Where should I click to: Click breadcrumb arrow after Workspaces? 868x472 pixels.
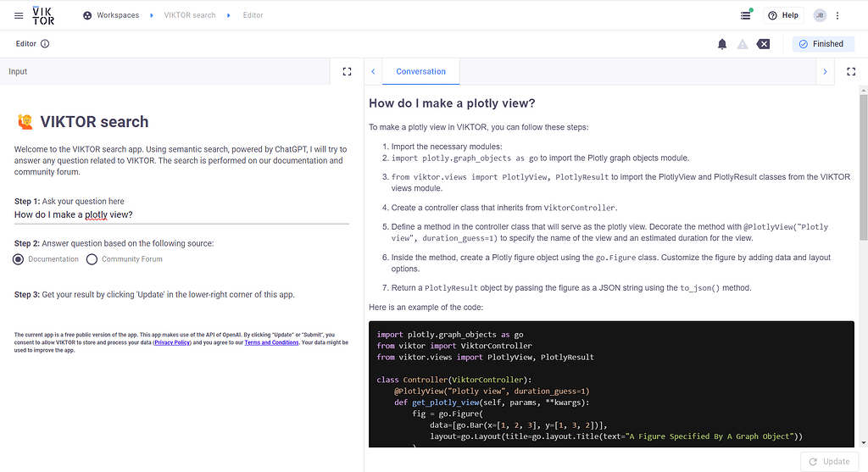(152, 15)
